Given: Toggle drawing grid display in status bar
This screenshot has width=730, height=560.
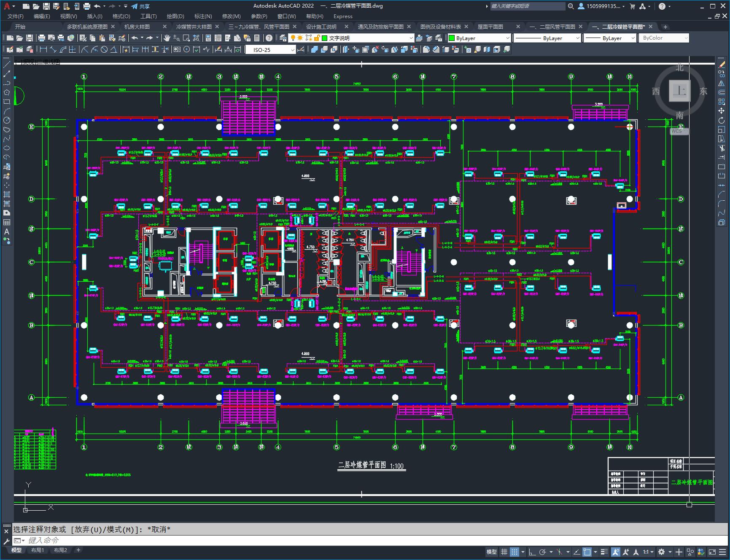Looking at the screenshot, I should tap(504, 552).
